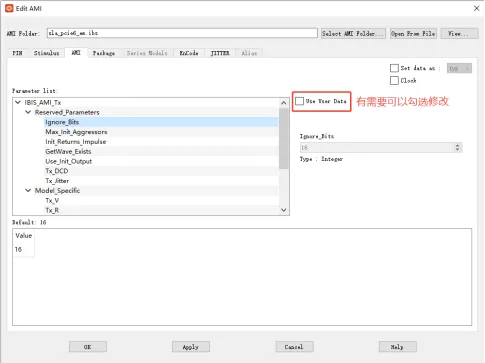
Task: Click the AMI Folder path field
Action: click(x=182, y=33)
